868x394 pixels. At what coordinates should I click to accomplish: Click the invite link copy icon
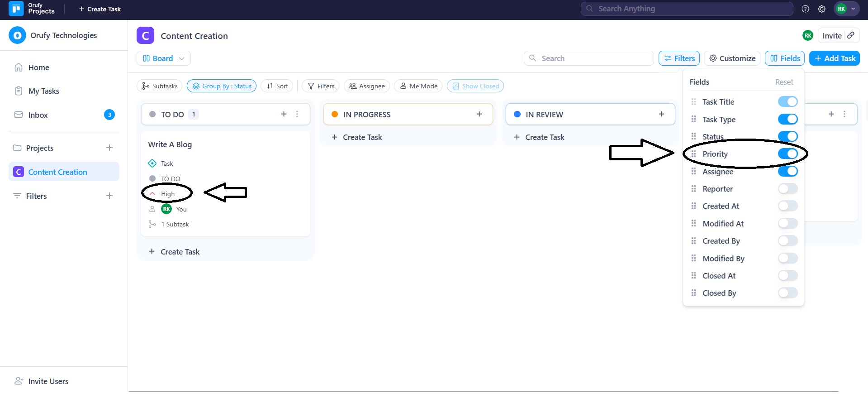(x=851, y=35)
